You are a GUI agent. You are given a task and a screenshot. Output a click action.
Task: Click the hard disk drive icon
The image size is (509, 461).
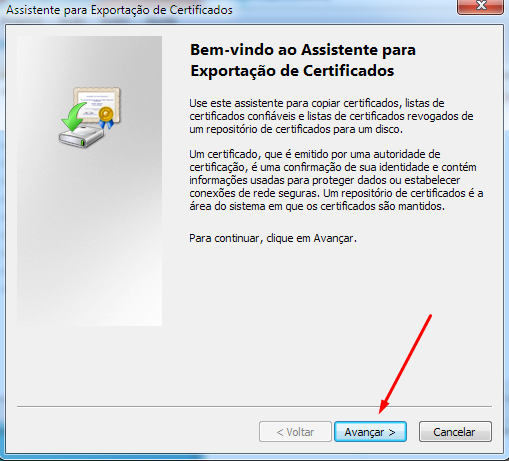click(x=82, y=136)
